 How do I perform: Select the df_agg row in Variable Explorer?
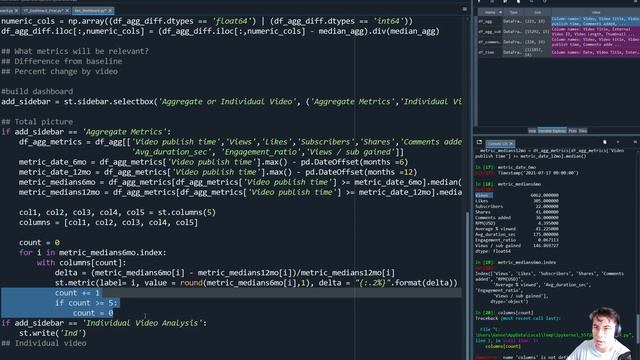[558, 21]
